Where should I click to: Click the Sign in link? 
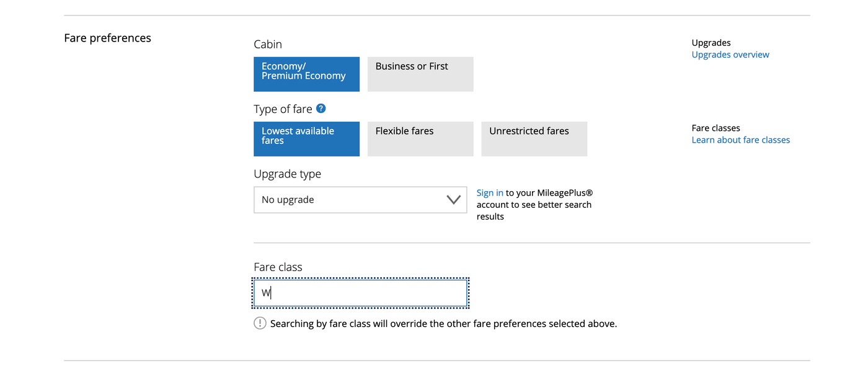tap(490, 192)
